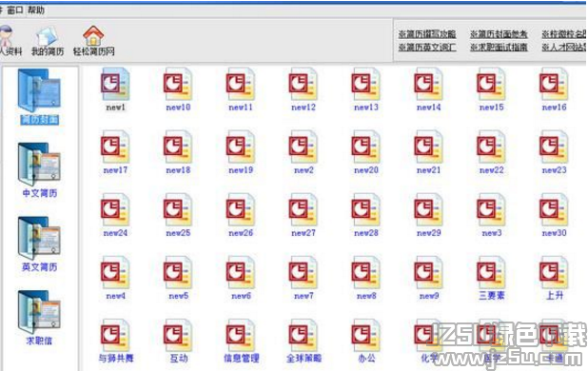Select the new17 template file
This screenshot has width=588, height=371.
click(x=115, y=152)
